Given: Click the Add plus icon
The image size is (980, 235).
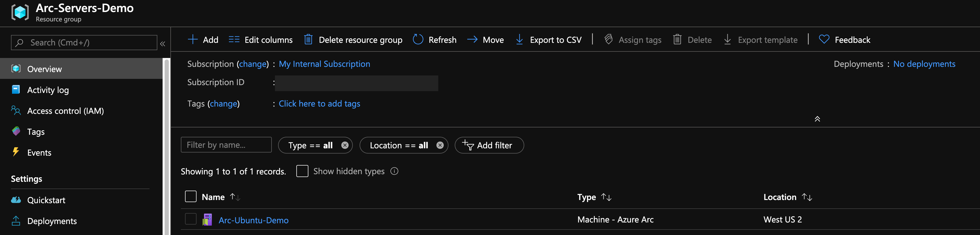Looking at the screenshot, I should point(193,39).
